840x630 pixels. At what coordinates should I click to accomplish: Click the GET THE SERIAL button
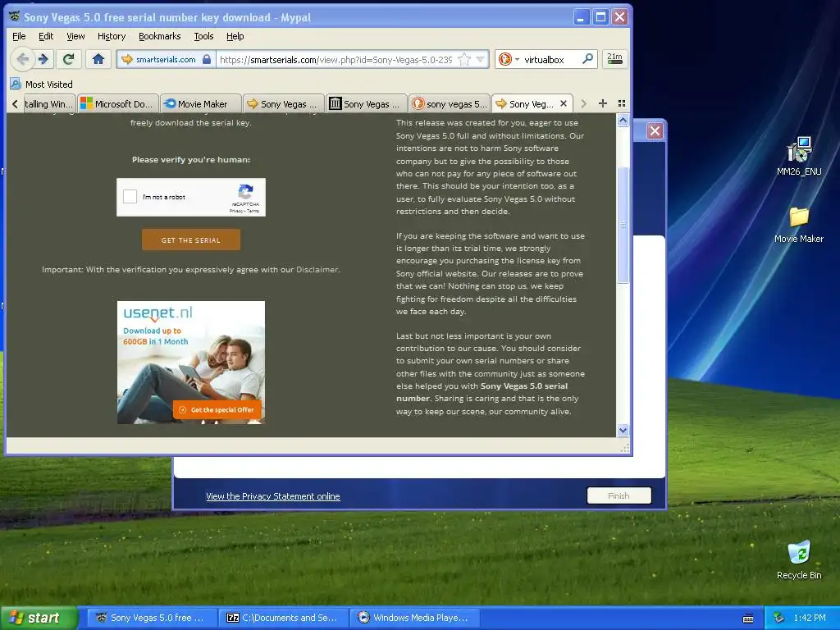tap(191, 240)
